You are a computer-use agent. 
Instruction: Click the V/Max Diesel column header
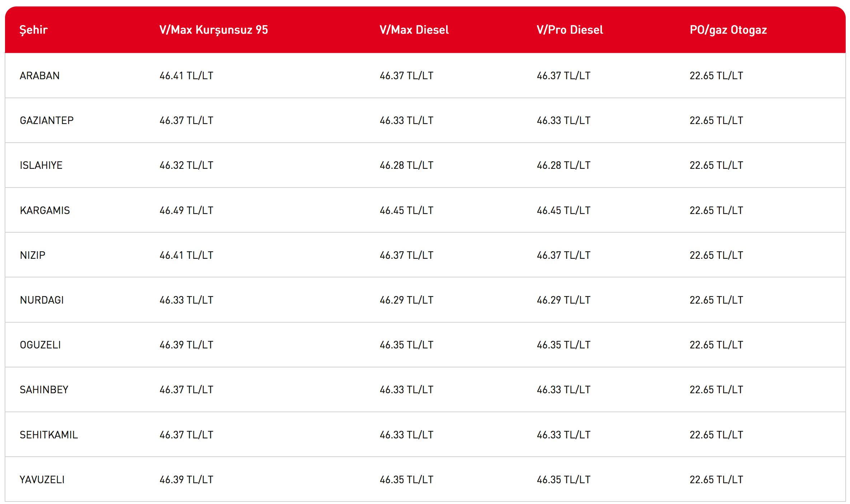[x=414, y=30]
